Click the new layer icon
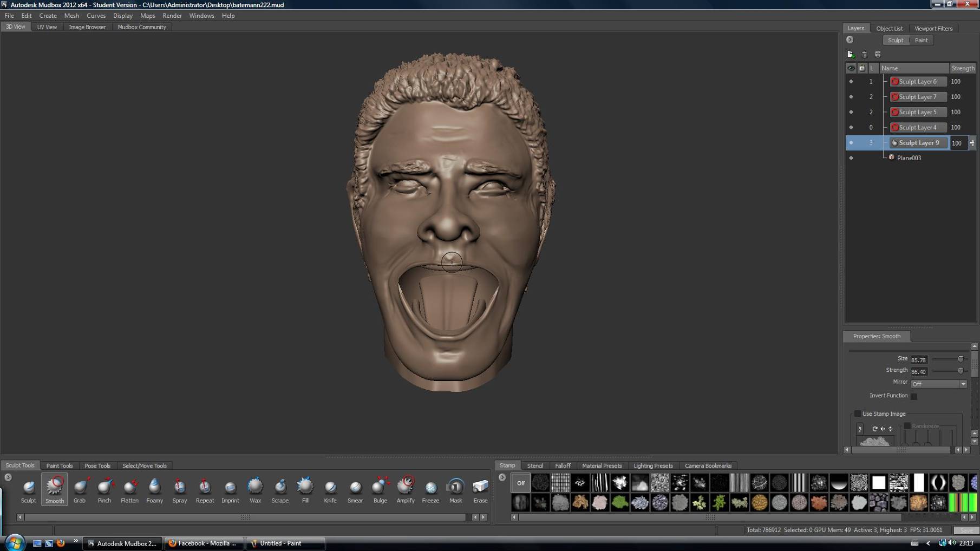 click(851, 55)
